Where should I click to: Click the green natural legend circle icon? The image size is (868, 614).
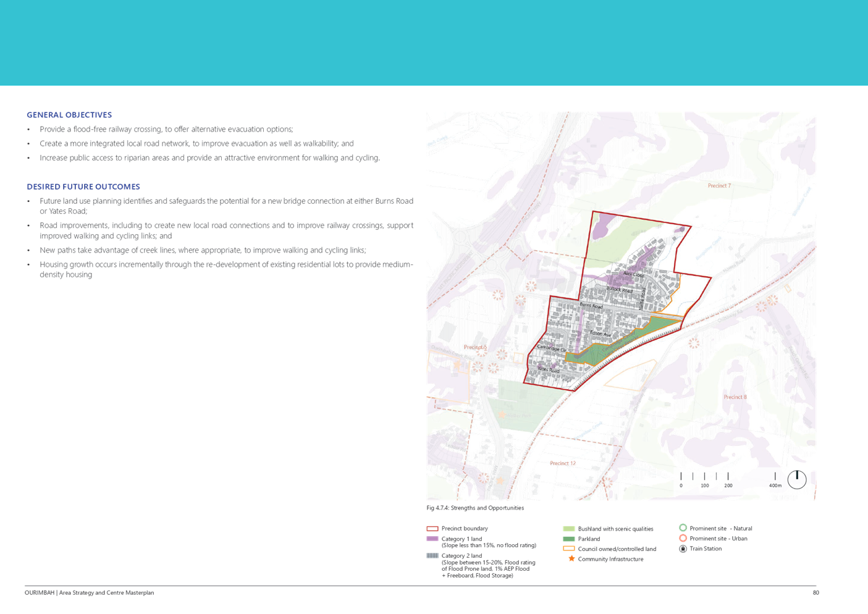683,528
